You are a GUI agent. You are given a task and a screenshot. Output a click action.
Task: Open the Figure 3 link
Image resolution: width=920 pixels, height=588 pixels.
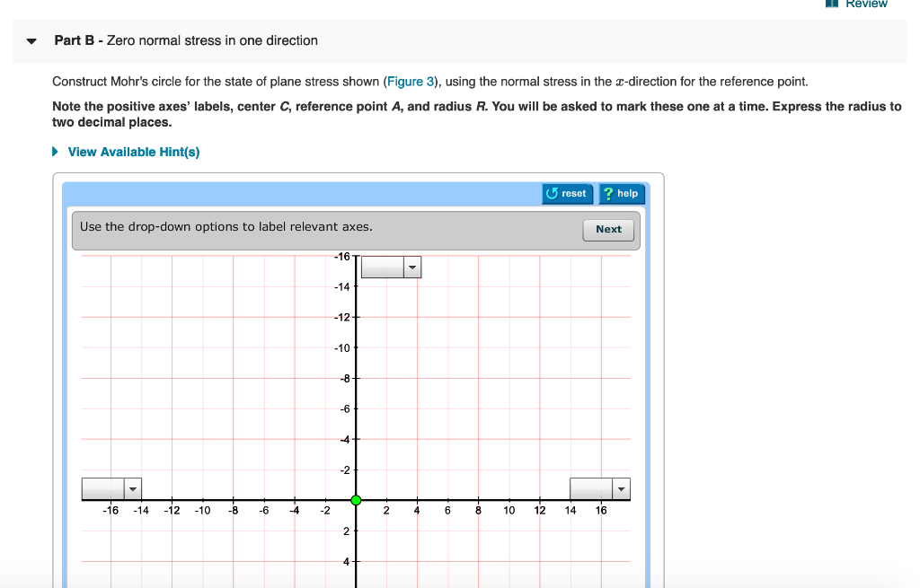(x=411, y=81)
